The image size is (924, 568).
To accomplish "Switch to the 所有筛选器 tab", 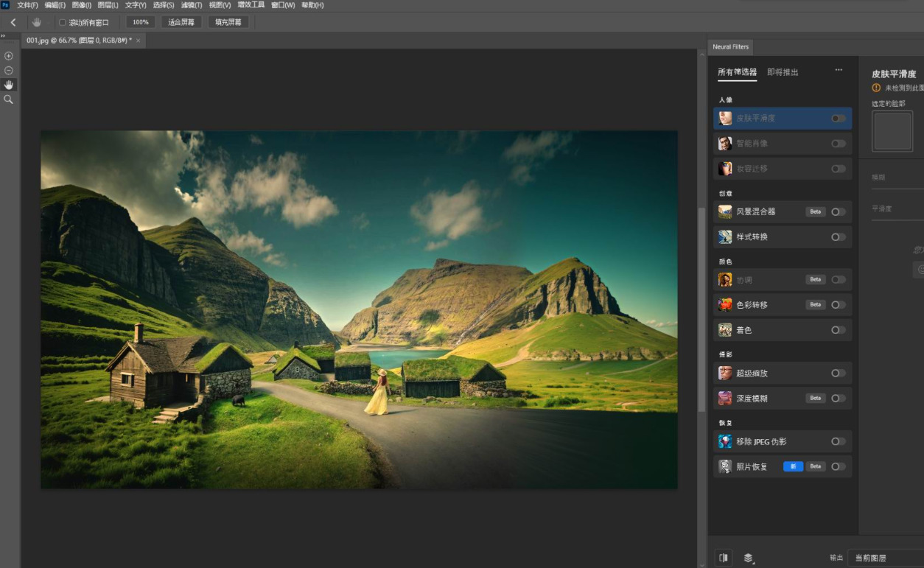I will pyautogui.click(x=737, y=72).
